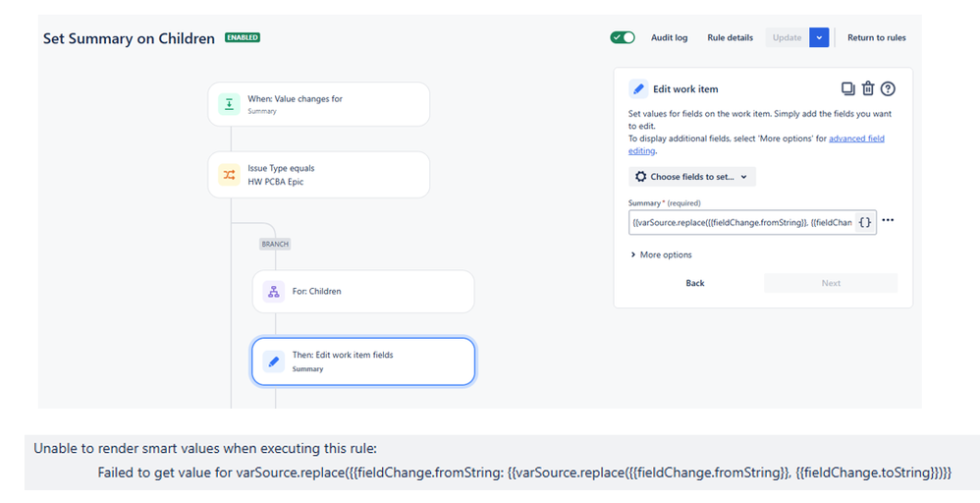The width and height of the screenshot is (980, 503).
Task: Click the duplicate component icon
Action: pos(848,88)
